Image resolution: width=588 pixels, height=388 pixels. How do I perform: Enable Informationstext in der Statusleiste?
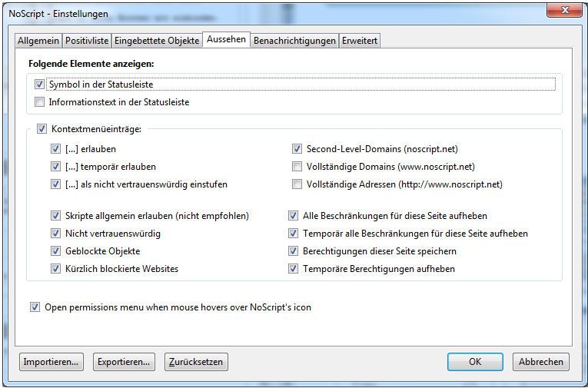(39, 101)
